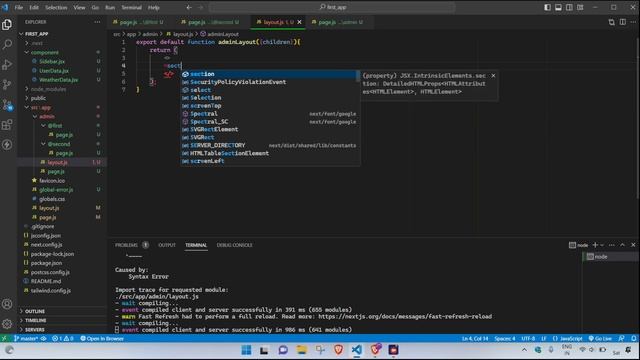The width and height of the screenshot is (640, 360).
Task: Click the remote window indicator in status bar
Action: [4, 338]
